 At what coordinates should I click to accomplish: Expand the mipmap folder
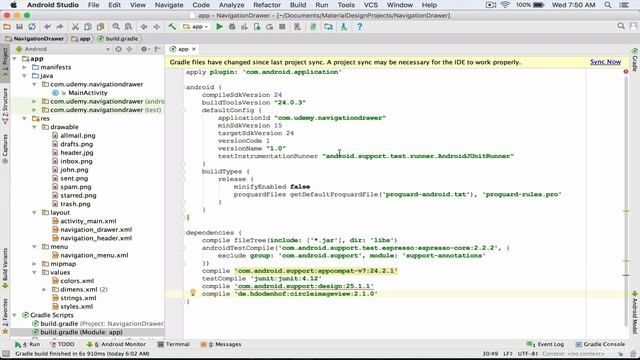(x=35, y=264)
